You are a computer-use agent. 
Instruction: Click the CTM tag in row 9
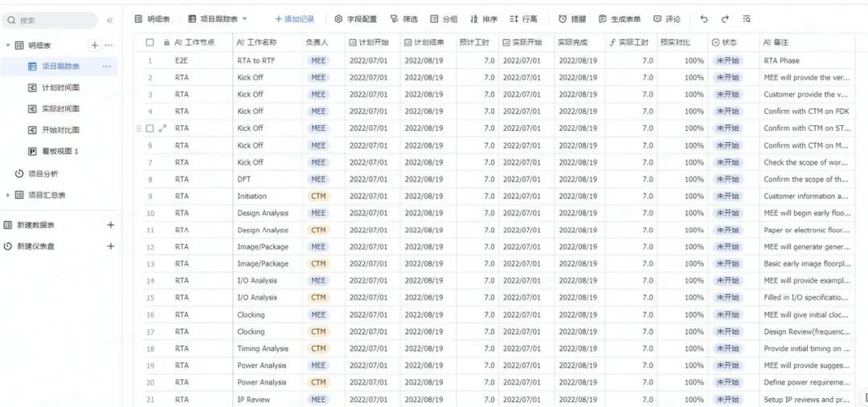tap(318, 196)
